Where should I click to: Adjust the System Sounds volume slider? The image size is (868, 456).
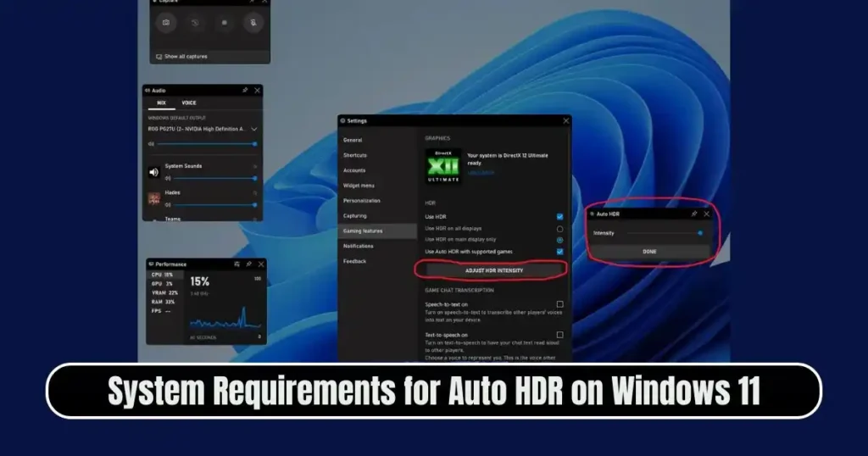pos(214,178)
